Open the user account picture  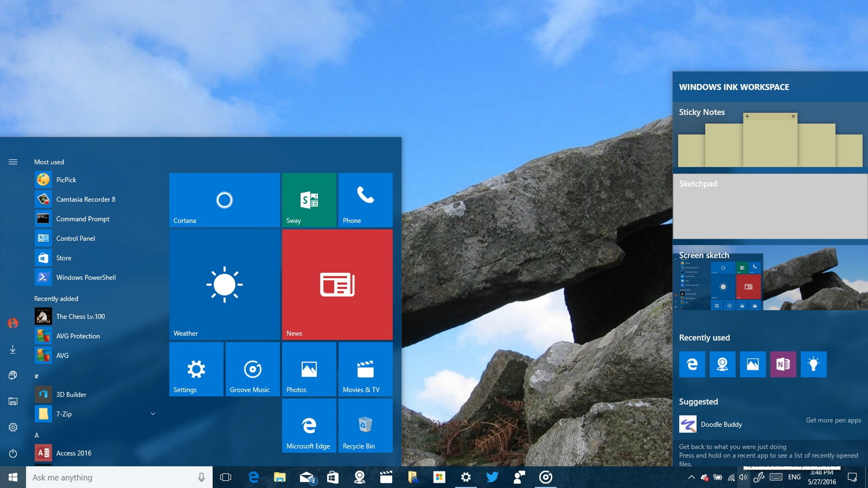pos(13,323)
